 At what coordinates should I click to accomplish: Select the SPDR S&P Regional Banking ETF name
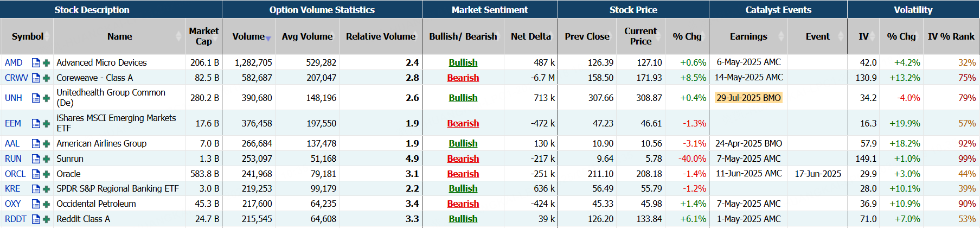(118, 189)
